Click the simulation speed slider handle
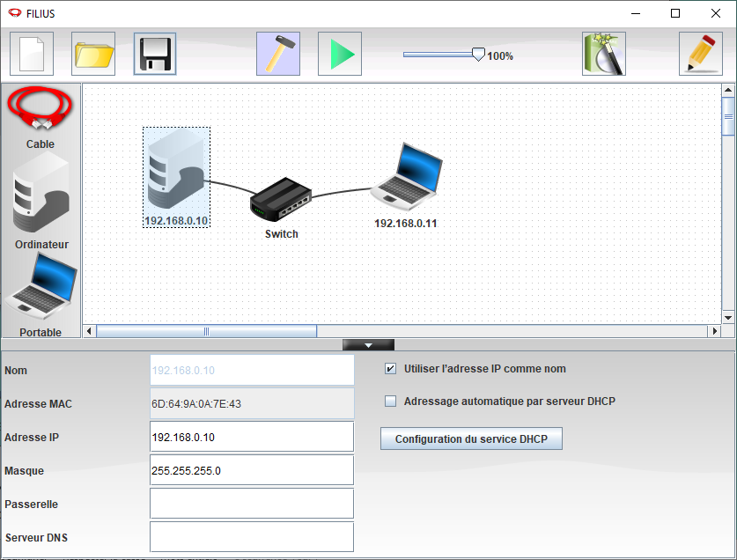Viewport: 737px width, 560px height. [478, 55]
